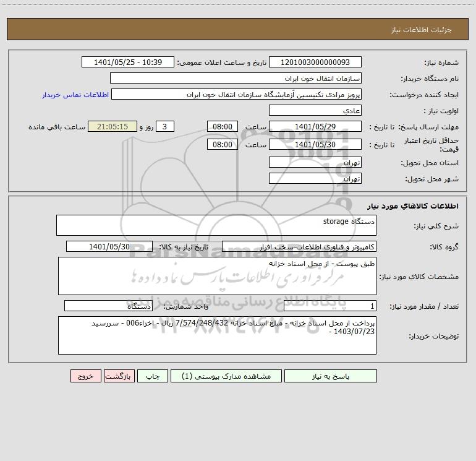Click announcement date field 1401/05/25 - 10:39
The height and width of the screenshot is (461, 476).
(x=128, y=62)
